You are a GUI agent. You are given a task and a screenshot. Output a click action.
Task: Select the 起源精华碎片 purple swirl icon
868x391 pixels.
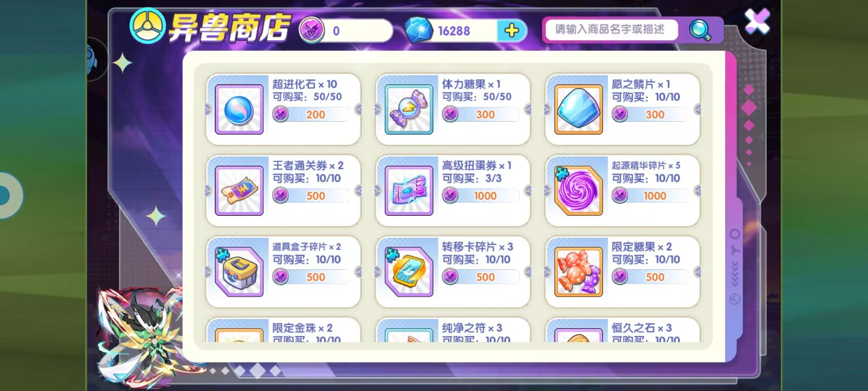578,191
